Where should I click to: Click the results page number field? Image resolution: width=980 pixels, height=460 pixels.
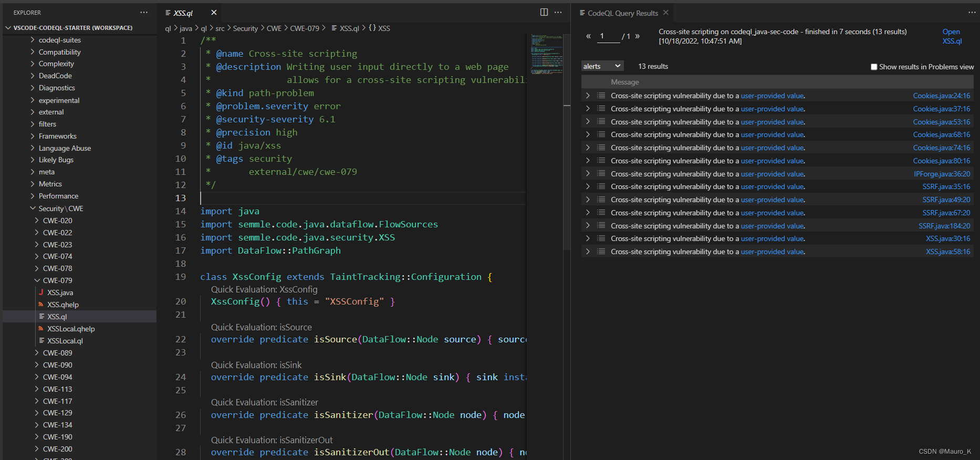609,36
